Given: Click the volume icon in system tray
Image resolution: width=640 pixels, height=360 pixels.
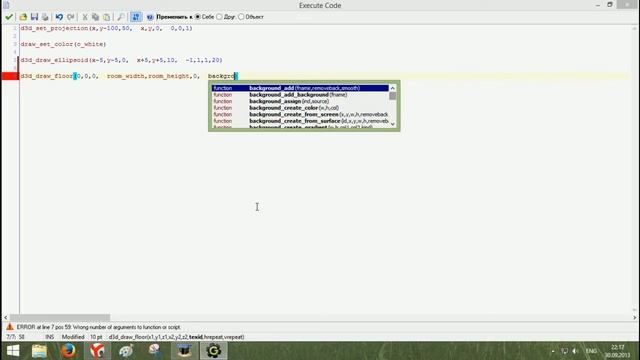Looking at the screenshot, I should click(575, 351).
